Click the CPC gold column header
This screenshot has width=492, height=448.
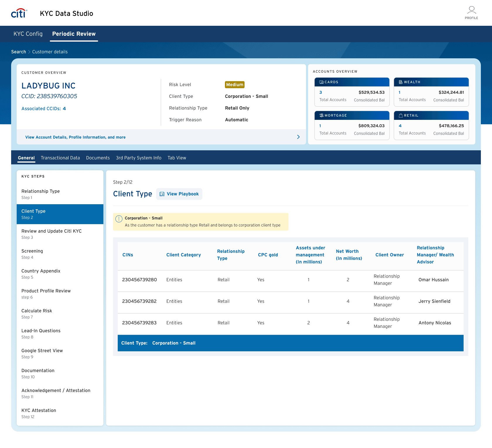point(268,255)
